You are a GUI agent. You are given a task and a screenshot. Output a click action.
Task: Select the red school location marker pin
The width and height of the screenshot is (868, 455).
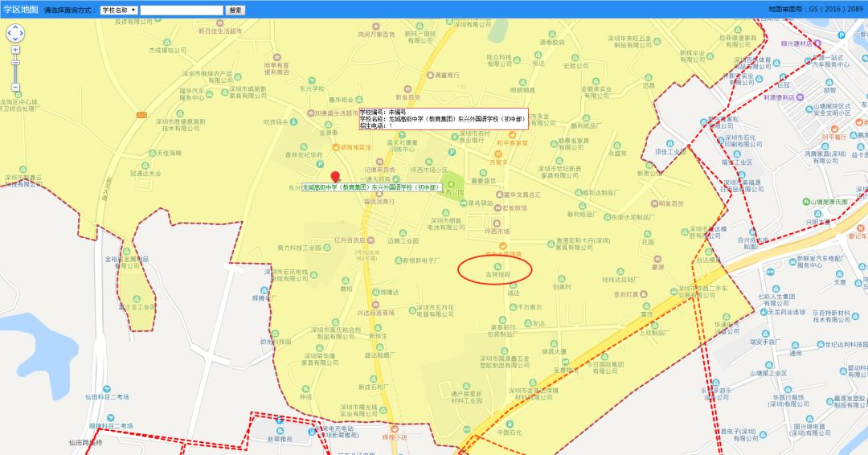335,177
